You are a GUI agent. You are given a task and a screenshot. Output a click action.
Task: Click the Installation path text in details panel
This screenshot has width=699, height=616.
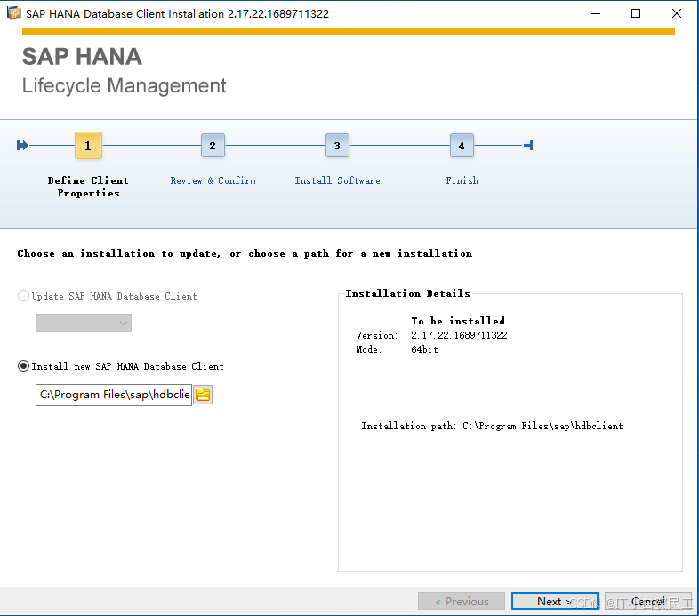(x=492, y=426)
